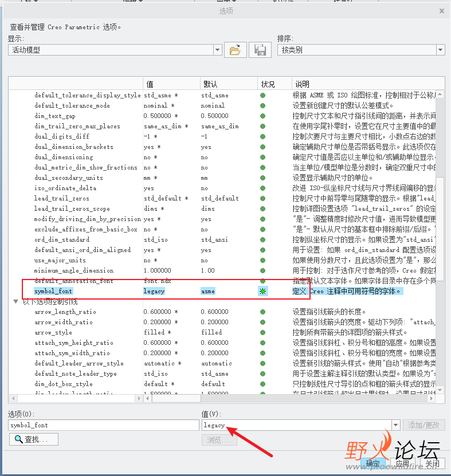Click the legacy value in symbol_font row

point(154,292)
